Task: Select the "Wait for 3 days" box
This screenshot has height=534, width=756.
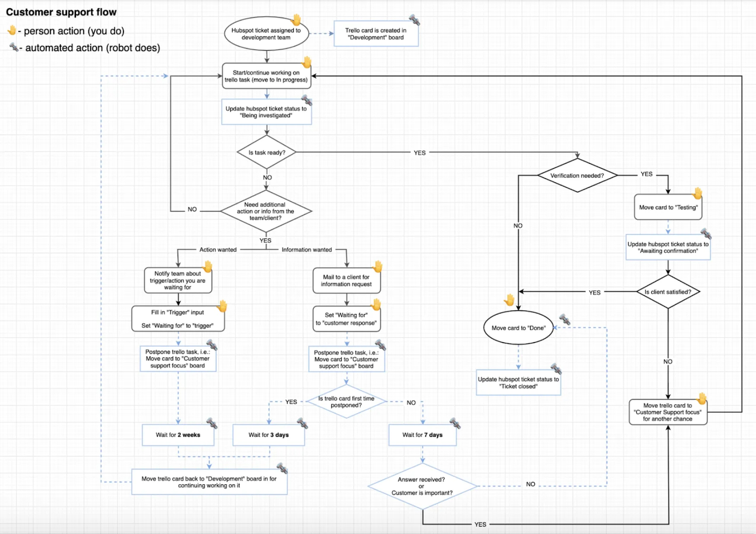Action: pos(269,435)
